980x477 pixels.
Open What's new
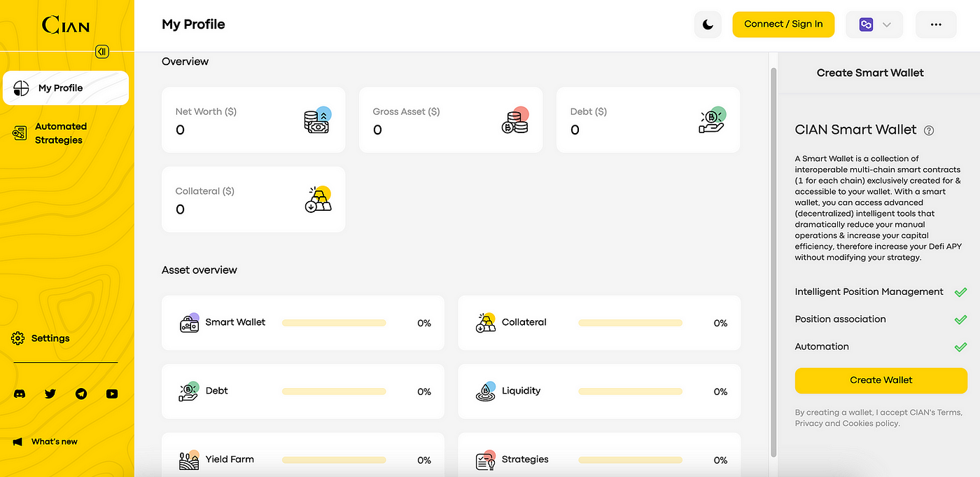46,442
